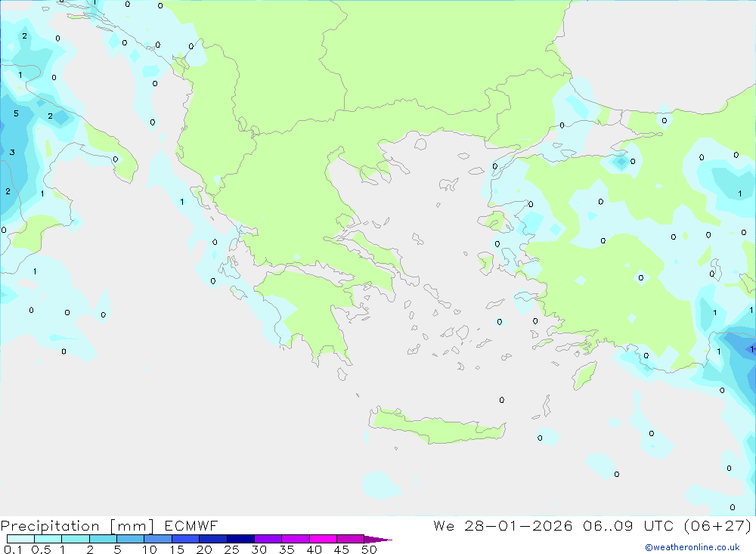756x554 pixels.
Task: Click the '0.5' legend scale label
Action: tap(41, 549)
